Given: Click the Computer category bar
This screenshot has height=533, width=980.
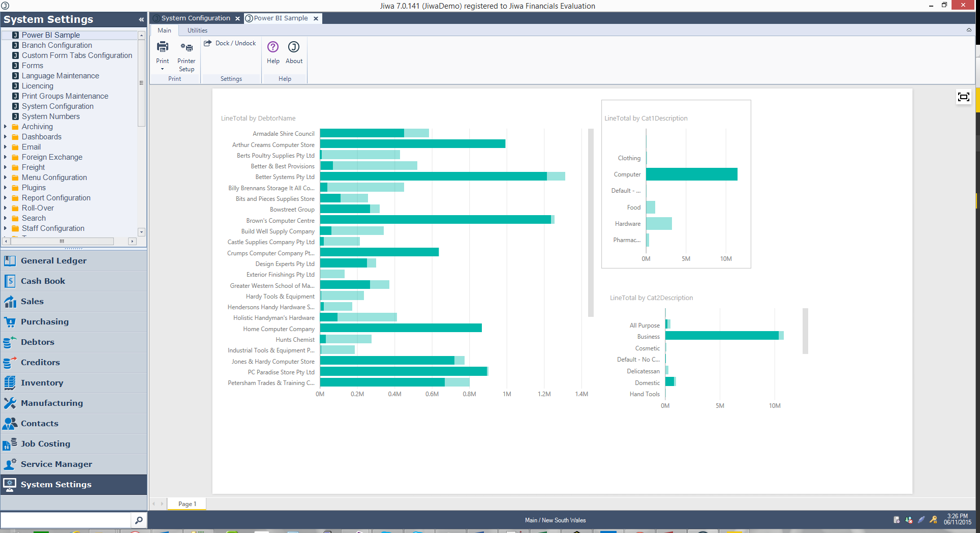Looking at the screenshot, I should point(691,174).
